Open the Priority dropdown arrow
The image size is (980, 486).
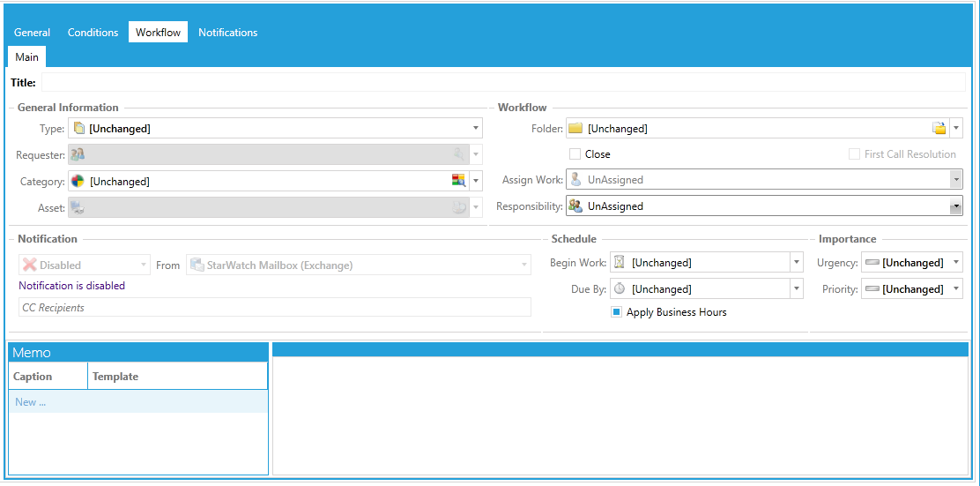click(956, 289)
